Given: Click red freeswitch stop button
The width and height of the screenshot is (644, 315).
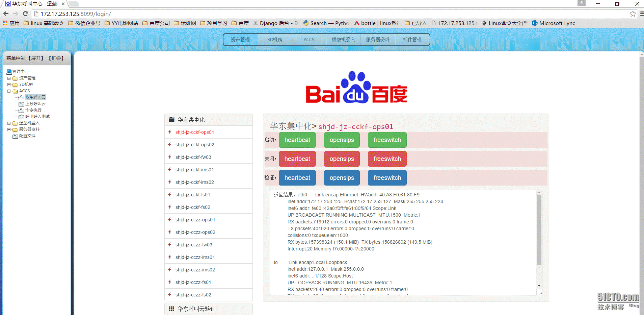Looking at the screenshot, I should (x=387, y=159).
